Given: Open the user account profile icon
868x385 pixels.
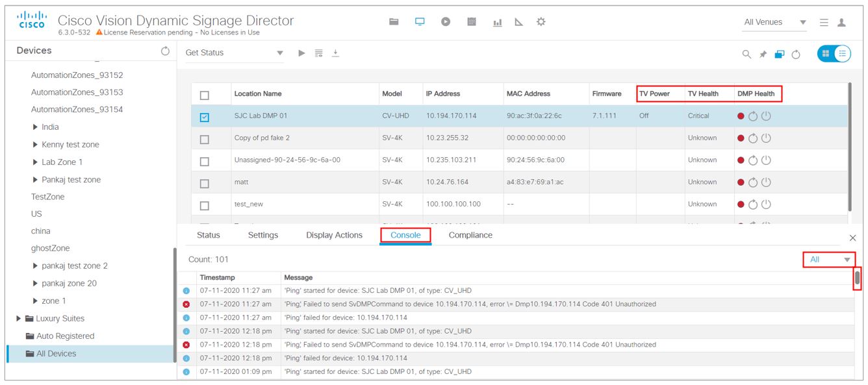Looking at the screenshot, I should 842,21.
